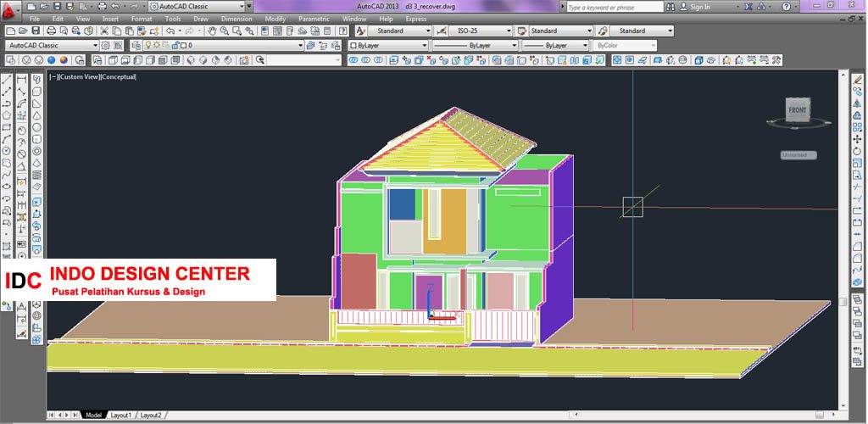Create a Box solid from Modeling toolbar
Viewport: 868px width, 424px height.
coord(36,92)
